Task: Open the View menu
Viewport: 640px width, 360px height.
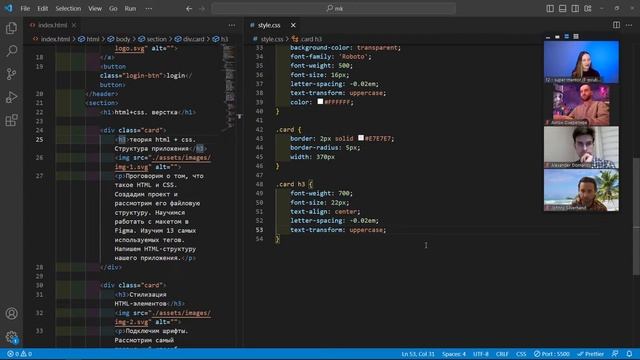Action: coord(95,9)
